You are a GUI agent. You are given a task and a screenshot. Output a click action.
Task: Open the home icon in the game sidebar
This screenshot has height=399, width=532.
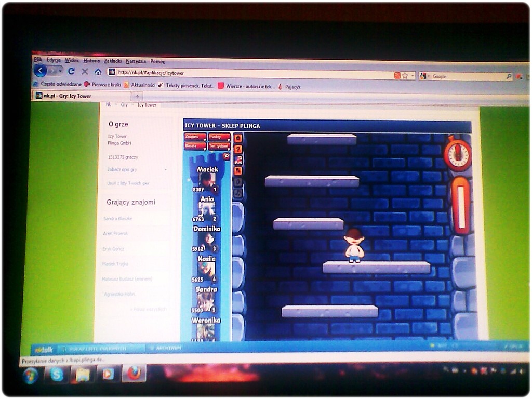(238, 138)
